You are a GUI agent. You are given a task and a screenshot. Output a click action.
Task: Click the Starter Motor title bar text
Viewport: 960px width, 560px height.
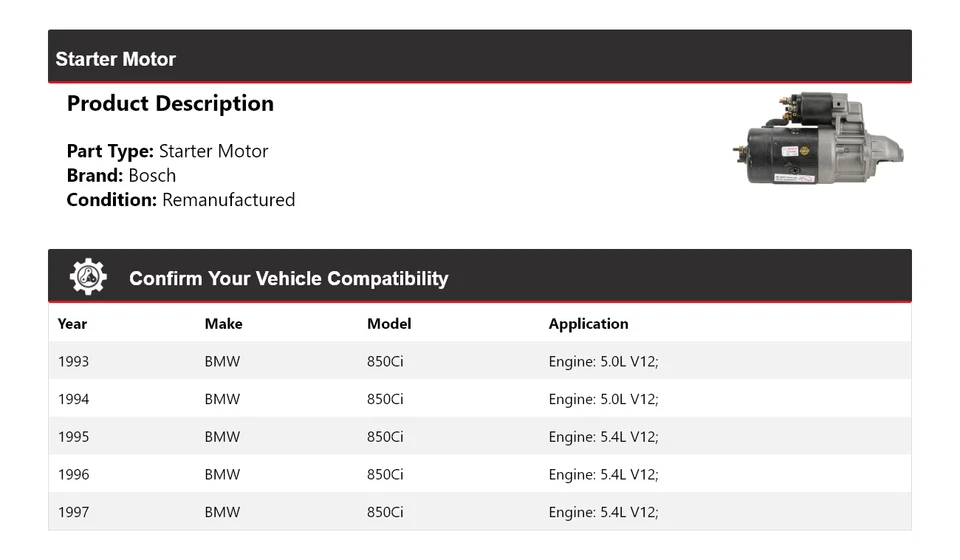116,59
